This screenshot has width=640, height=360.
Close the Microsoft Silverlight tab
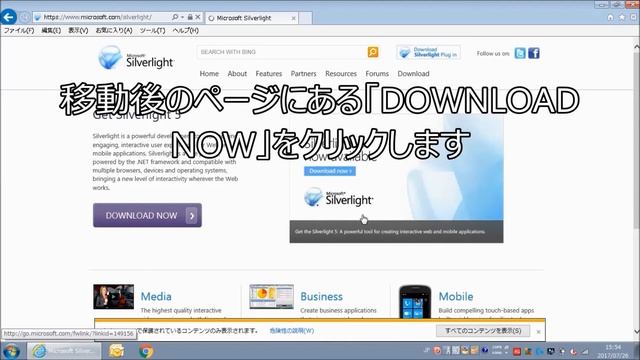click(293, 18)
